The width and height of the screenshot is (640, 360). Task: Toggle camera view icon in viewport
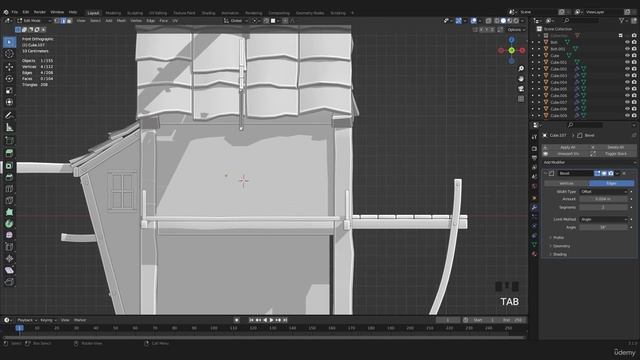pos(521,89)
